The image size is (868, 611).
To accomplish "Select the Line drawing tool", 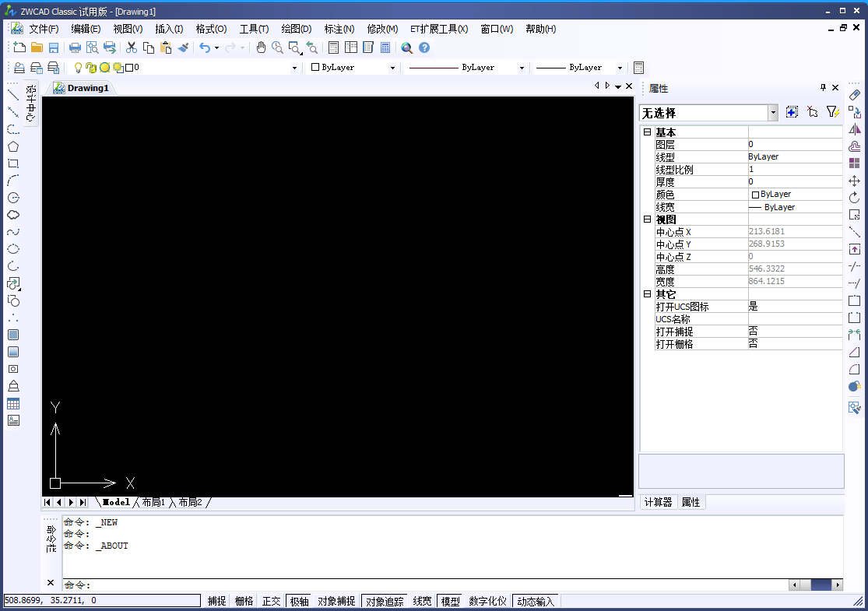I will pos(12,96).
